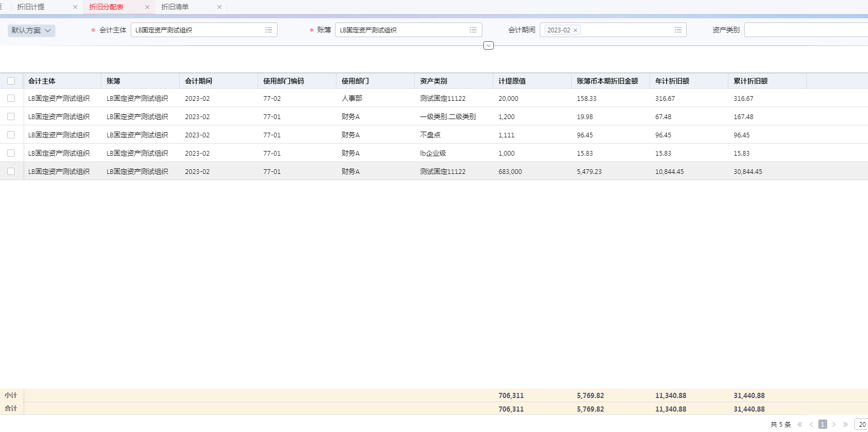Close the 折旧分配表 tab
The height and width of the screenshot is (432, 868).
click(147, 7)
